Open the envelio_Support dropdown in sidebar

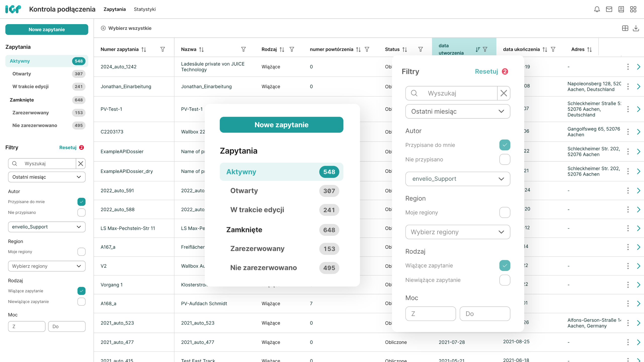[x=47, y=227]
